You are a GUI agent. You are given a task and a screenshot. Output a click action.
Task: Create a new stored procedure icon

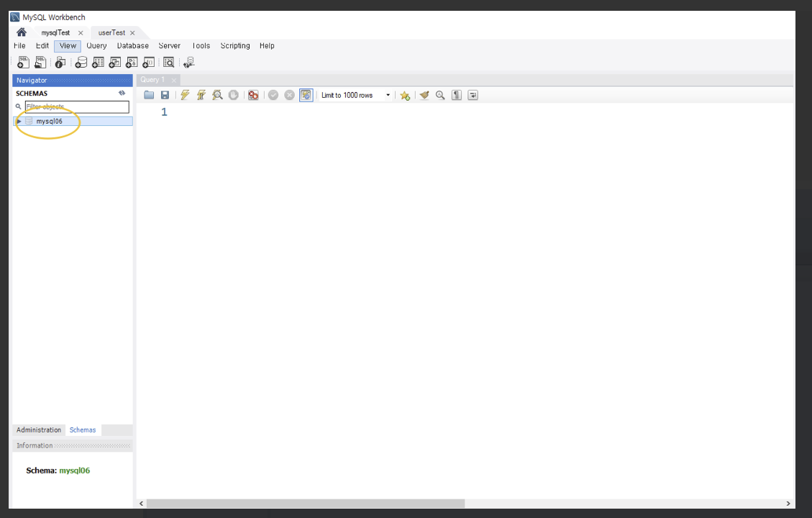pyautogui.click(x=132, y=63)
